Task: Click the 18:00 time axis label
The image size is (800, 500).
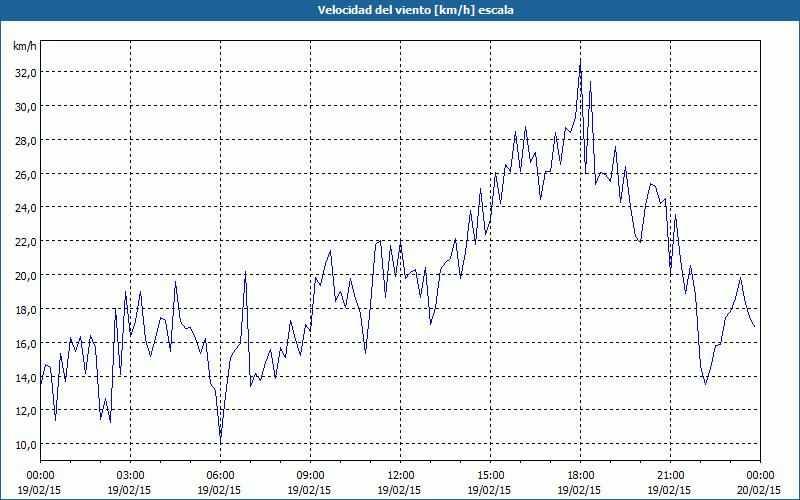Action: (581, 476)
